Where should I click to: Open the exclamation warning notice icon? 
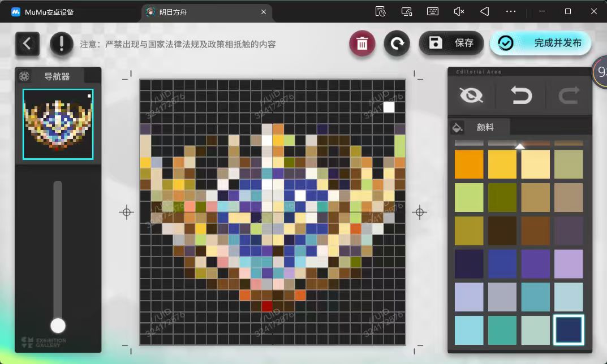pos(62,44)
